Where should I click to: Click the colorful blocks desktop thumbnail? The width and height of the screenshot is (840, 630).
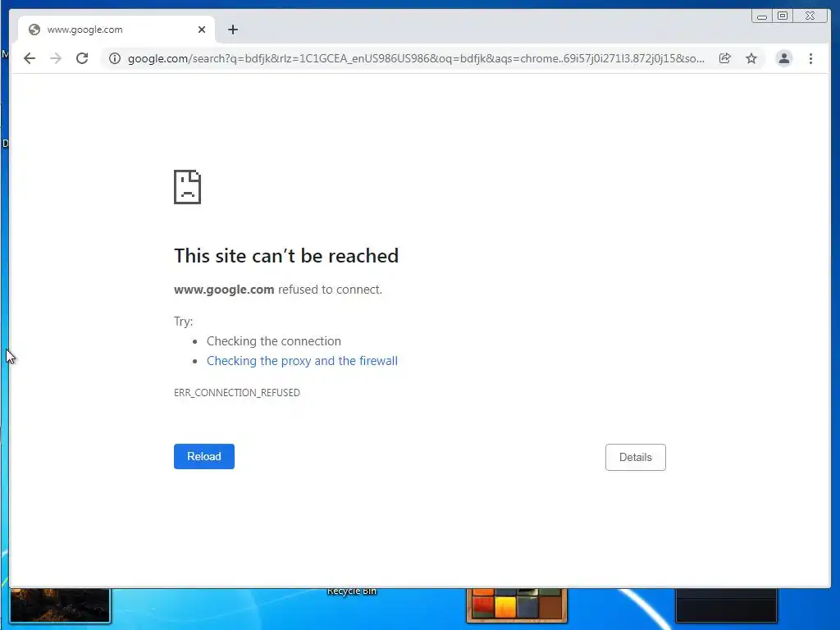(517, 605)
